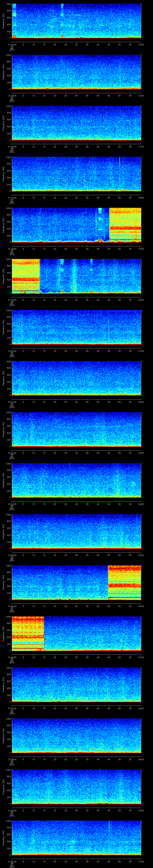Select the spectrogram panel starting at 12:28:00

point(76,736)
